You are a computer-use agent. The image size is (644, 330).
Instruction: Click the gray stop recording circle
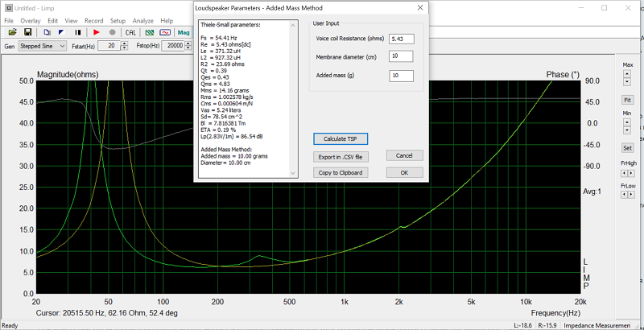[x=111, y=32]
